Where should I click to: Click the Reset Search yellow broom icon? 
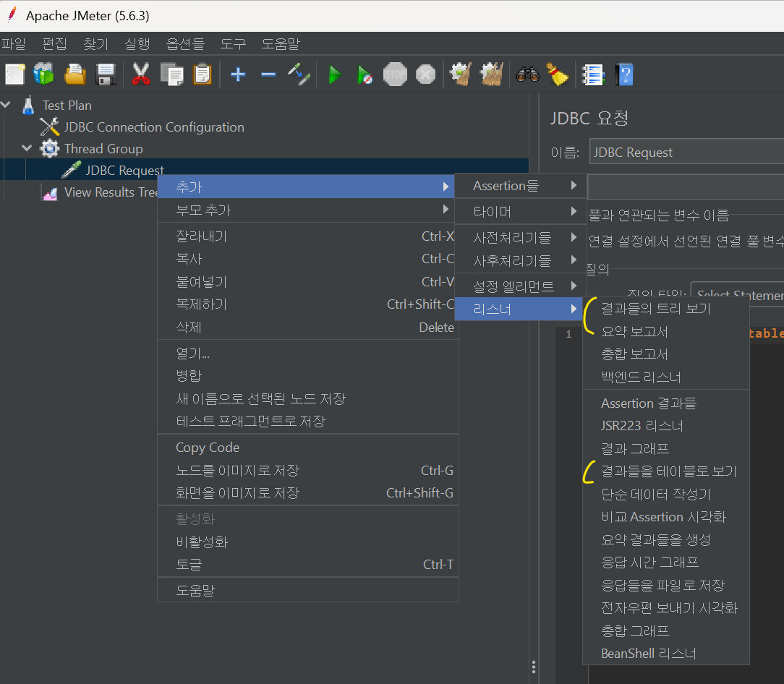(x=558, y=75)
